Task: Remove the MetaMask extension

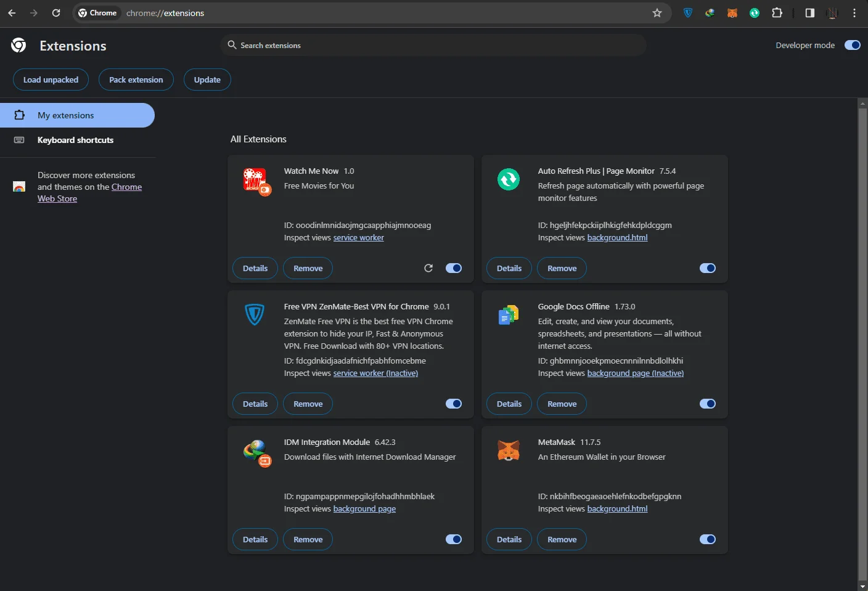Action: pyautogui.click(x=562, y=539)
